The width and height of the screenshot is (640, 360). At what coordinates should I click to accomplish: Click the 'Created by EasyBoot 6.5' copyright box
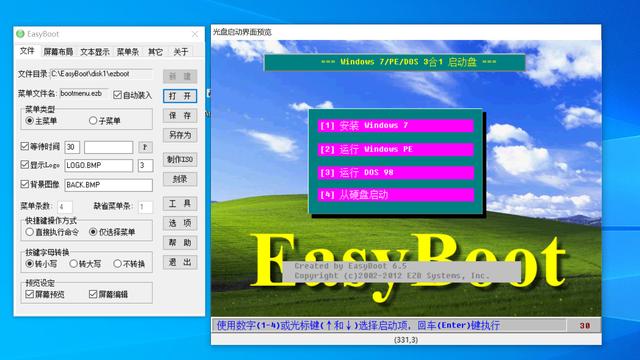point(402,271)
